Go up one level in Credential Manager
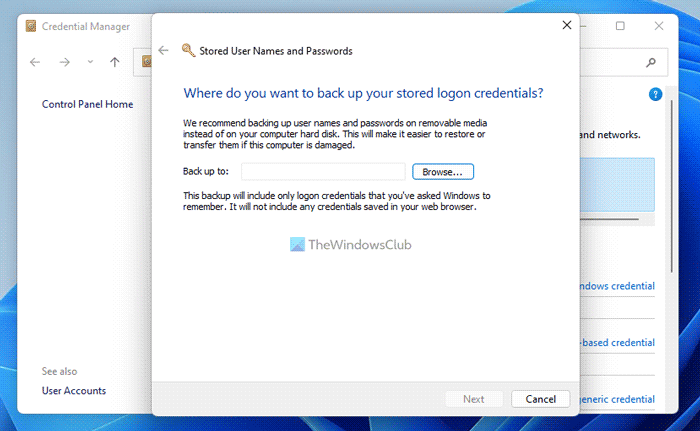 pyautogui.click(x=115, y=62)
